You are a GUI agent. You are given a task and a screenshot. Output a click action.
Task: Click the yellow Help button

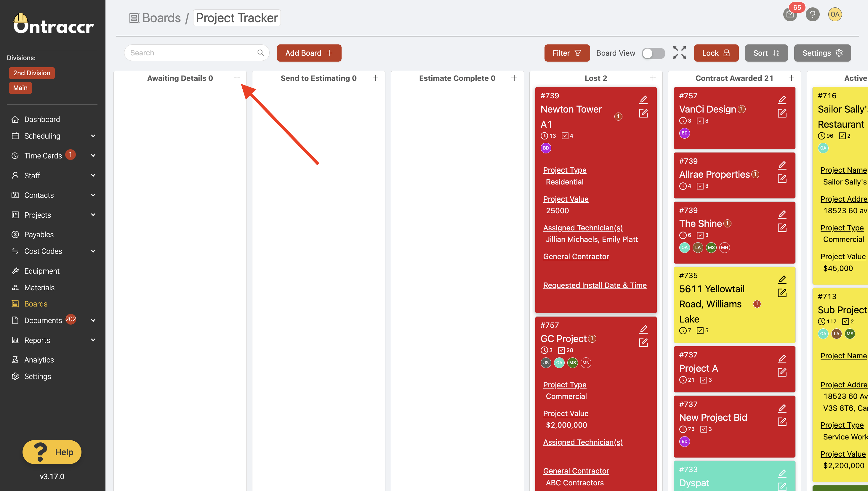tap(52, 452)
